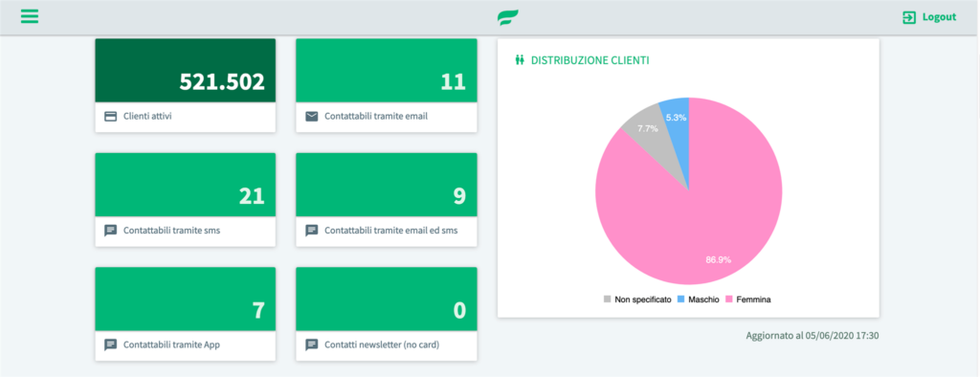The height and width of the screenshot is (377, 980).
Task: Click the Contattabili tramite sms label
Action: click(x=172, y=231)
